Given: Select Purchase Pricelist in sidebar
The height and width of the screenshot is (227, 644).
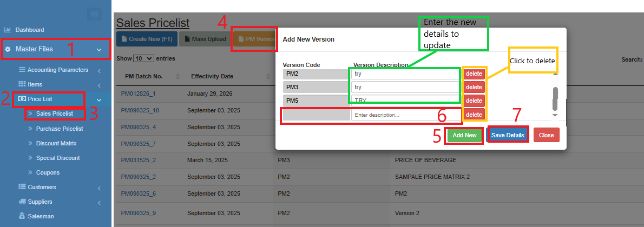Looking at the screenshot, I should 59,129.
